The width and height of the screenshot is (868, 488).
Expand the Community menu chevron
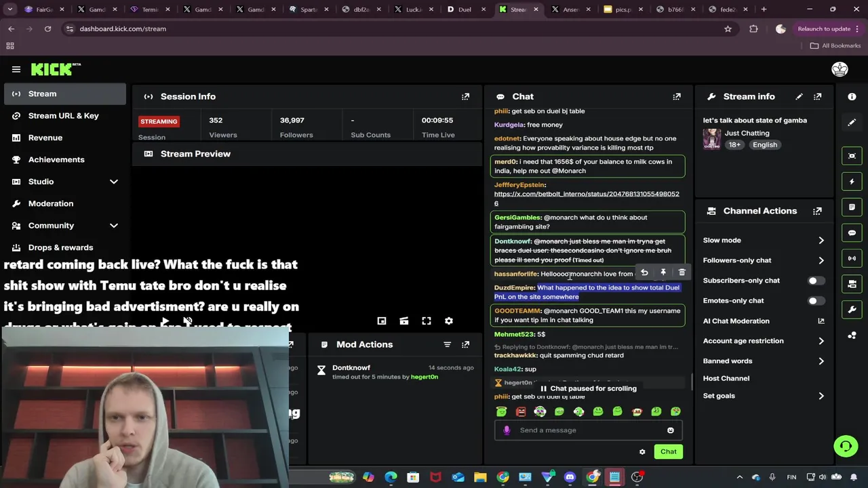click(114, 226)
